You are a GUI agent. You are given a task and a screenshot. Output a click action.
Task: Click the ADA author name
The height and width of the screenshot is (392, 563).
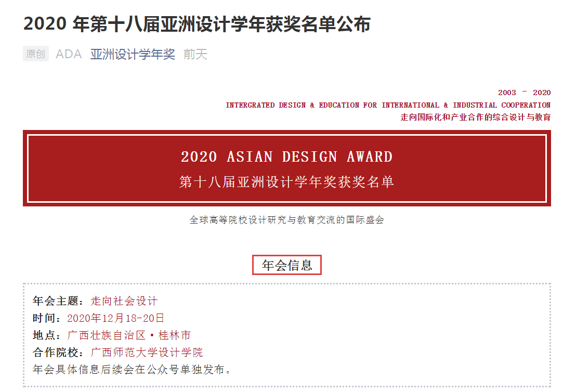[69, 54]
